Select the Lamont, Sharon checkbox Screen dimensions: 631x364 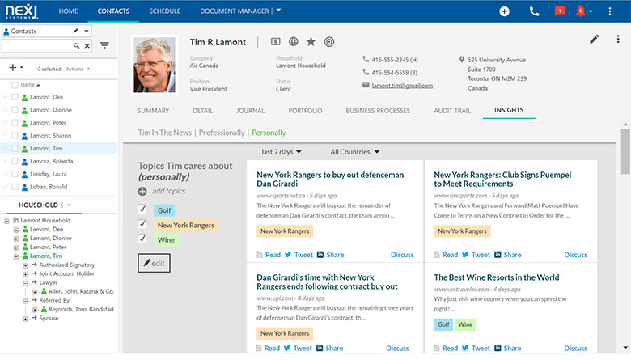15,136
